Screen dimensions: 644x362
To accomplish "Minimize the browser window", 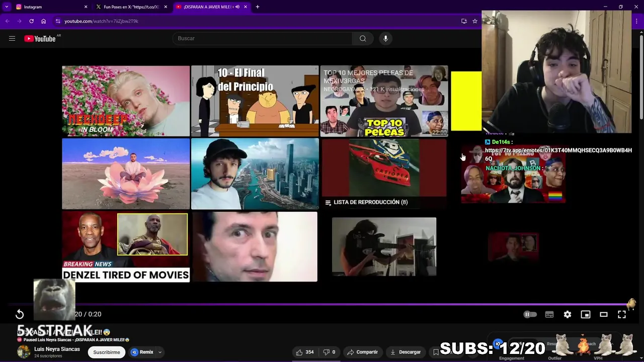I will [605, 7].
